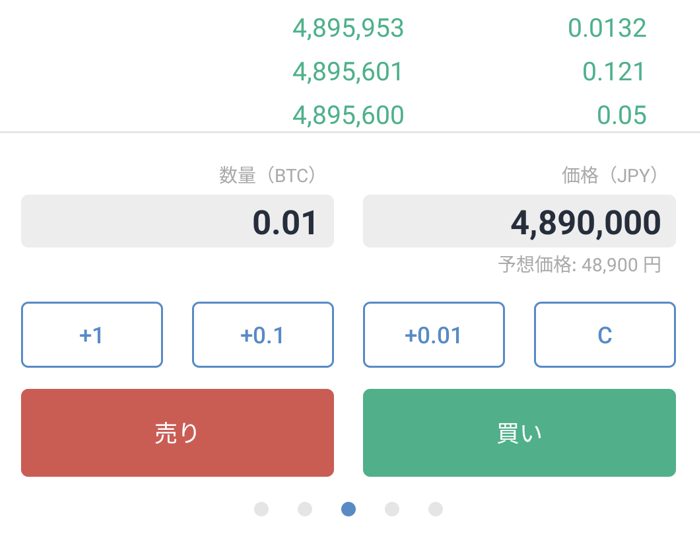Go to the first page indicator dot
Viewport: 700px width, 540px height.
coord(261,509)
